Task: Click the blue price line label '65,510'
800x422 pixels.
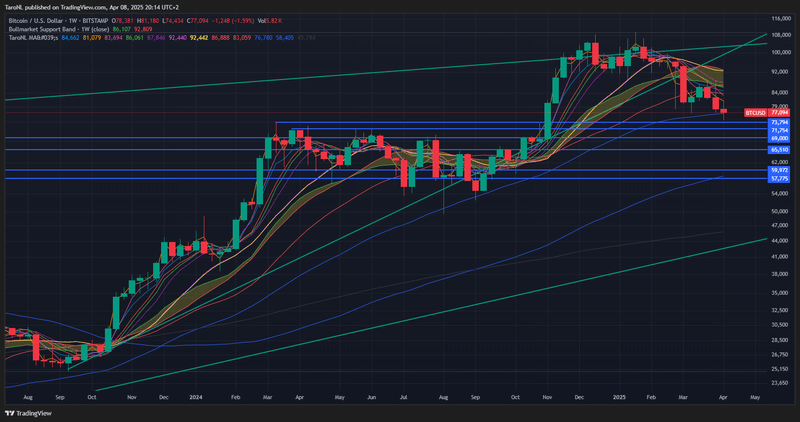Action: click(x=779, y=150)
